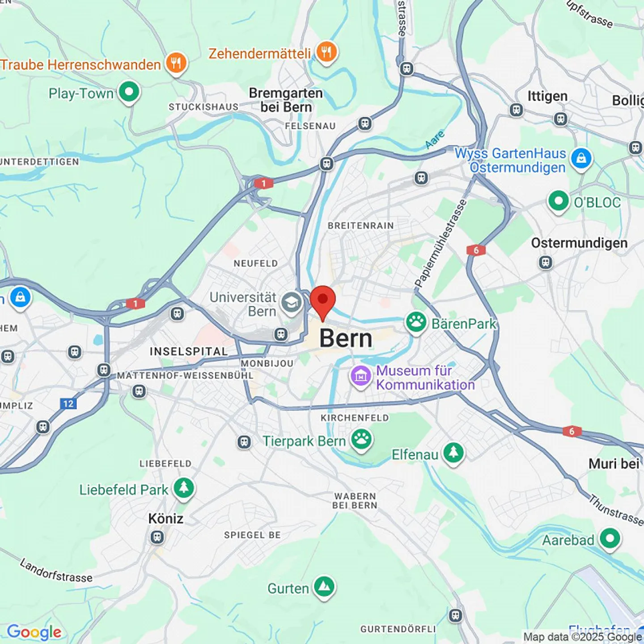Viewport: 644px width, 644px height.
Task: Select the Ostermundigen train station icon
Action: point(546,262)
